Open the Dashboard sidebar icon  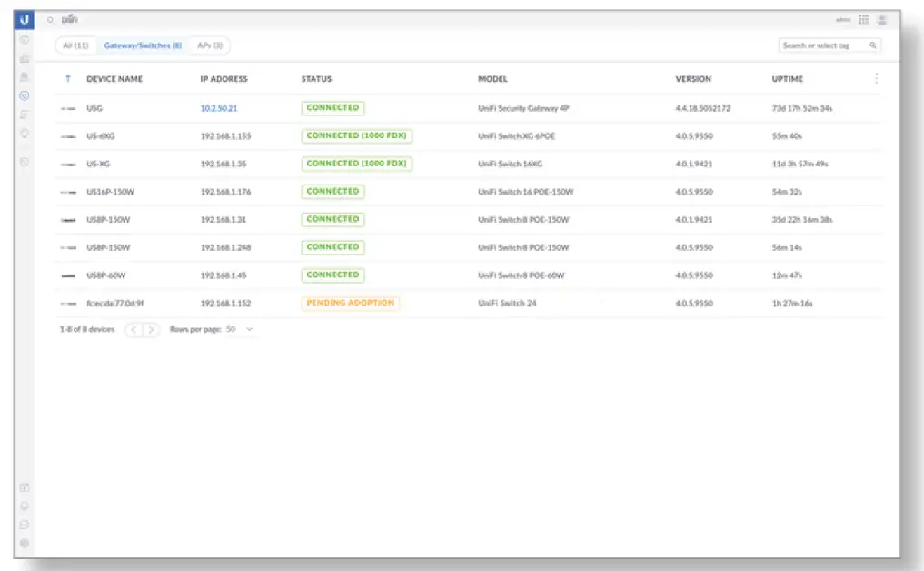pyautogui.click(x=25, y=39)
